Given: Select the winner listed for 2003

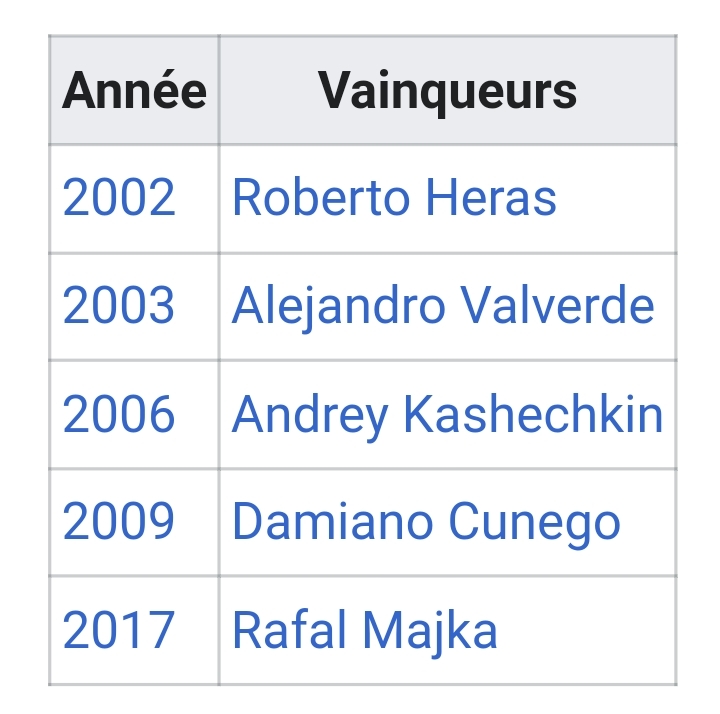Looking at the screenshot, I should coord(443,306).
